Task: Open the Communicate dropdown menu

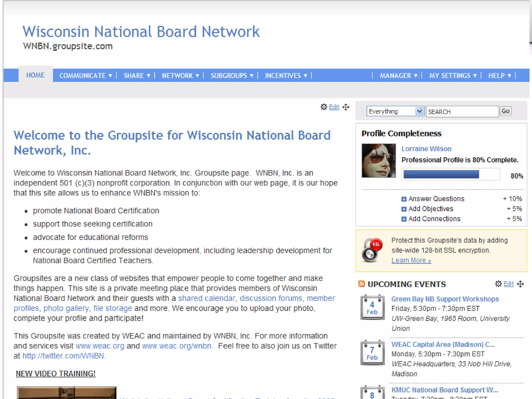Action: (86, 76)
